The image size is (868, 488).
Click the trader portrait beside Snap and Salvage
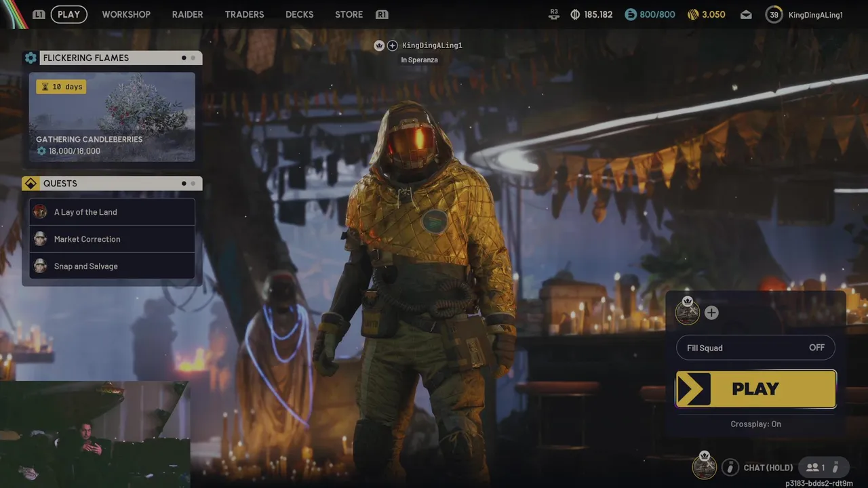40,266
